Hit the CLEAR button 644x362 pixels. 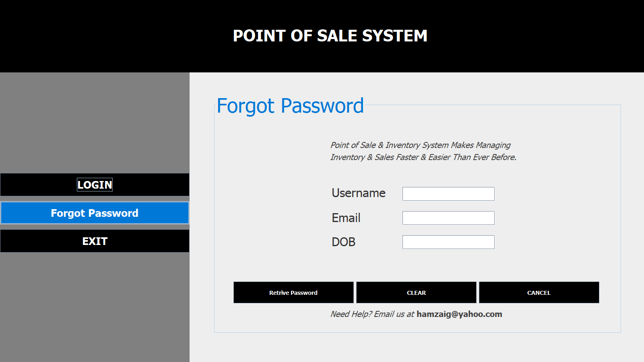click(x=416, y=292)
